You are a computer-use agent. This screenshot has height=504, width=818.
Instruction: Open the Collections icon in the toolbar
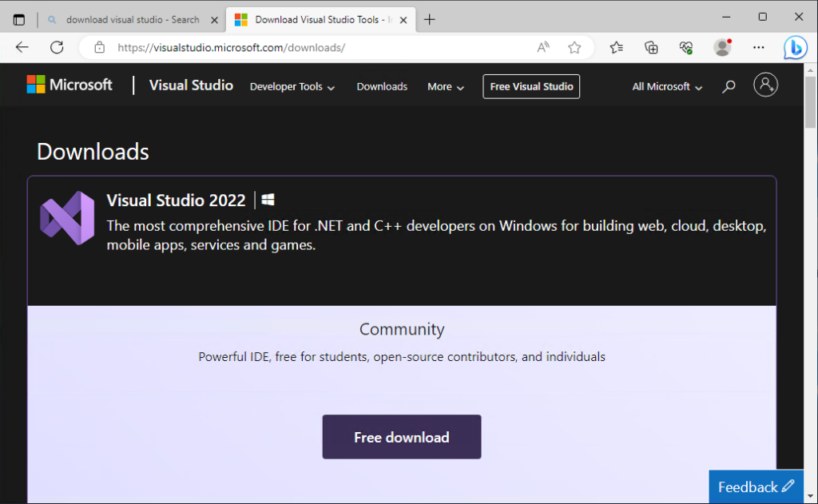pyautogui.click(x=651, y=47)
